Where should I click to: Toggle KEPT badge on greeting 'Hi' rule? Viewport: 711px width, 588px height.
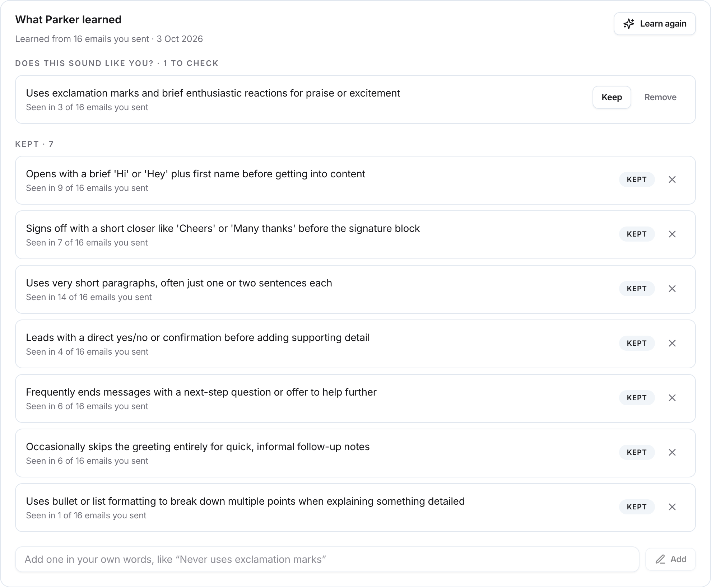pyautogui.click(x=637, y=179)
